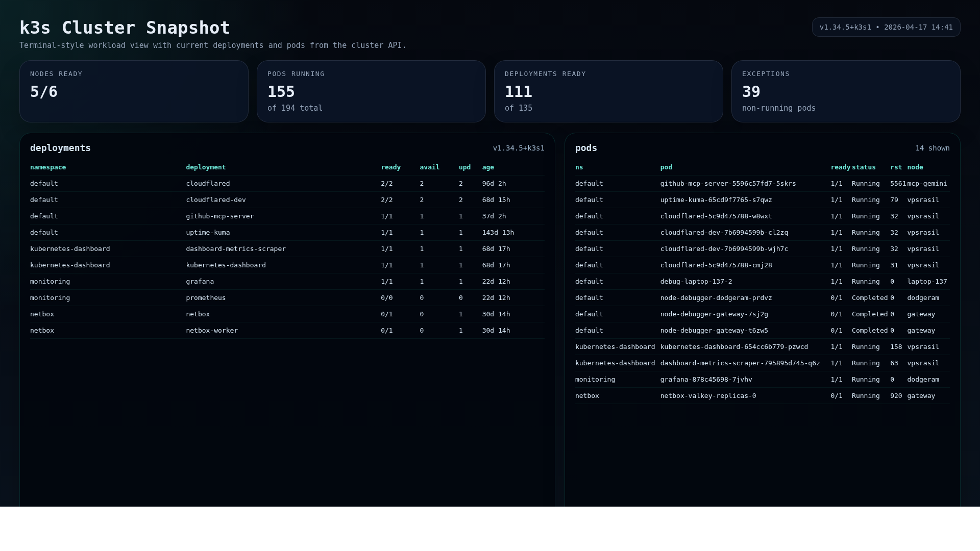Screen dimensions: 980x551
Task: Click the 14 shown label on pods panel
Action: [933, 148]
